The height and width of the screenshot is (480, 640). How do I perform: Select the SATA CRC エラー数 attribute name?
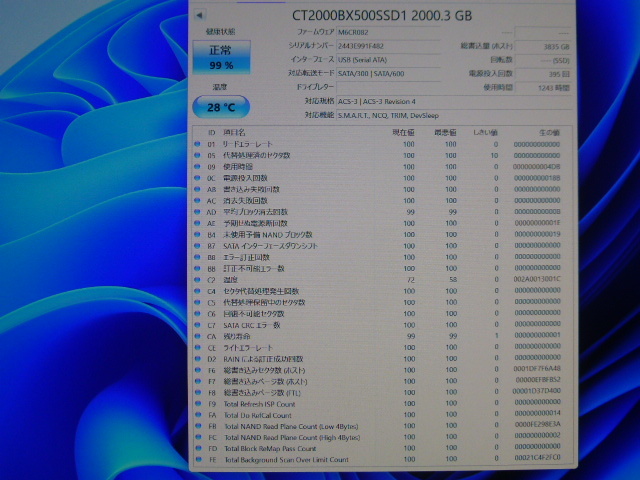pos(251,325)
